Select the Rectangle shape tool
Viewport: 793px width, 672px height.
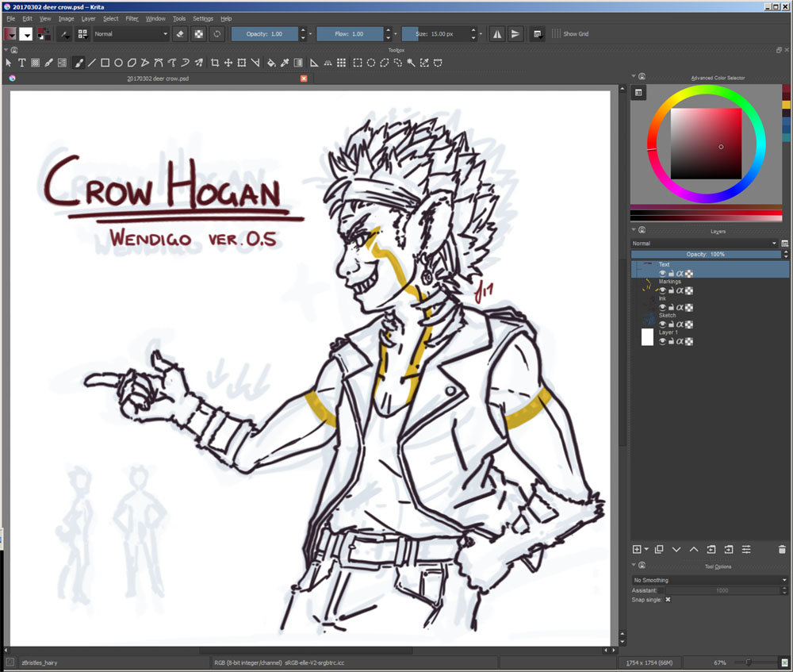(105, 63)
